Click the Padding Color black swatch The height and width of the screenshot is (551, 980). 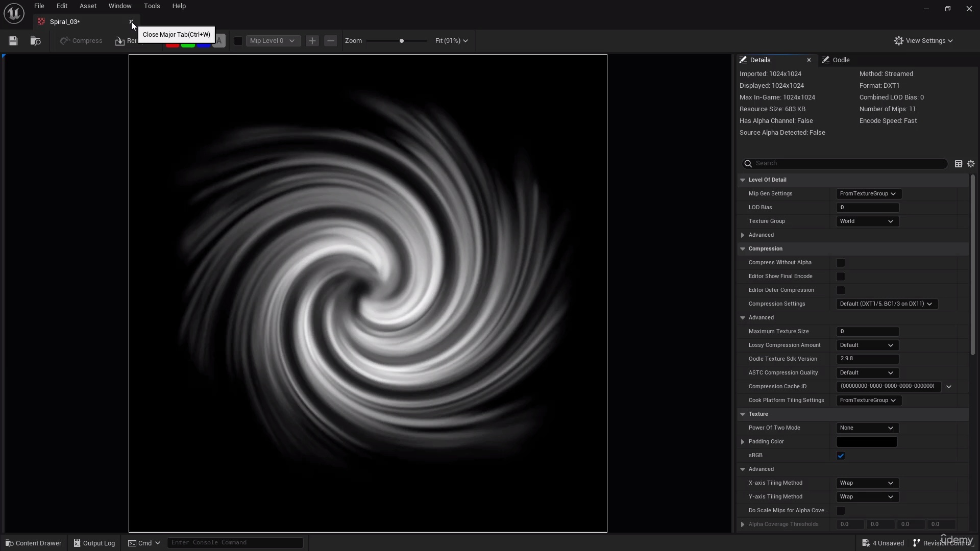866,442
